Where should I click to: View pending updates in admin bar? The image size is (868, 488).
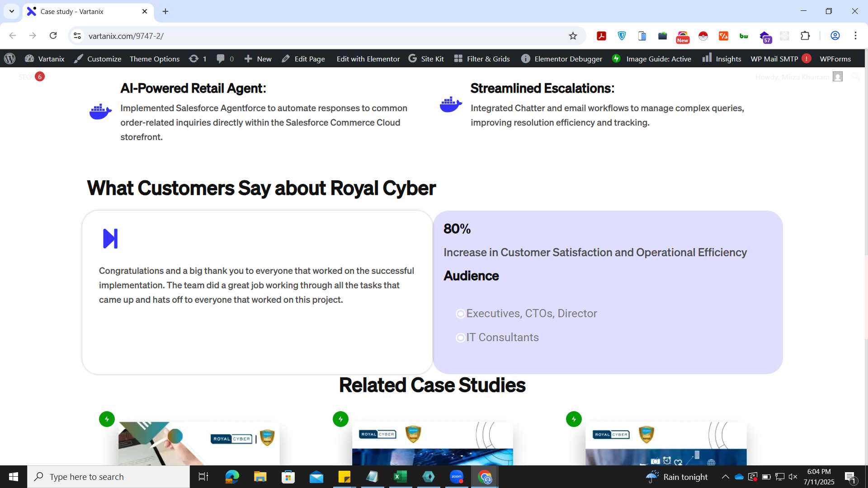(x=198, y=59)
